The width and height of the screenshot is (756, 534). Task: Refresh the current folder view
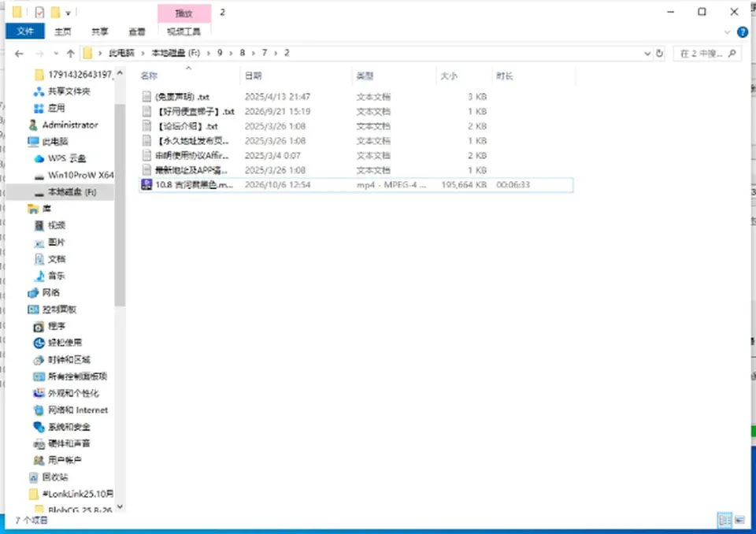click(x=660, y=54)
